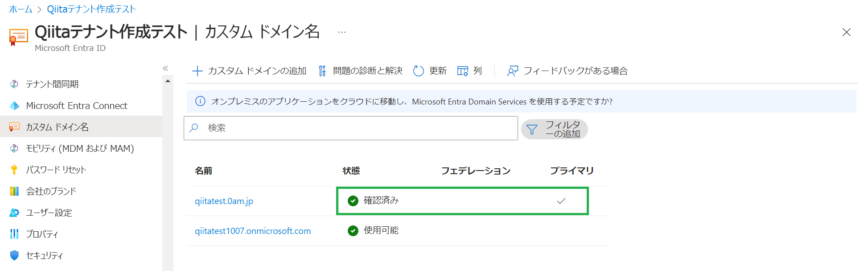Image resolution: width=868 pixels, height=271 pixels.
Task: Click the モビリティ sidebar icon
Action: coord(14,148)
